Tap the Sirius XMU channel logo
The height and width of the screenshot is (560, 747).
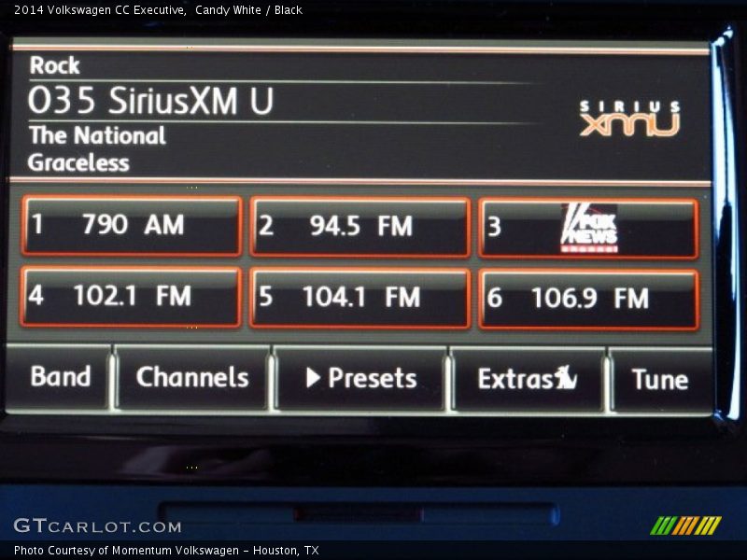[x=629, y=119]
